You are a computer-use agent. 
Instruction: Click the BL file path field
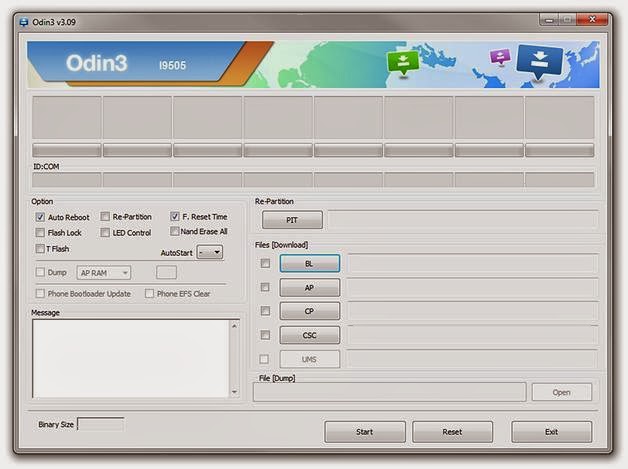click(x=473, y=264)
